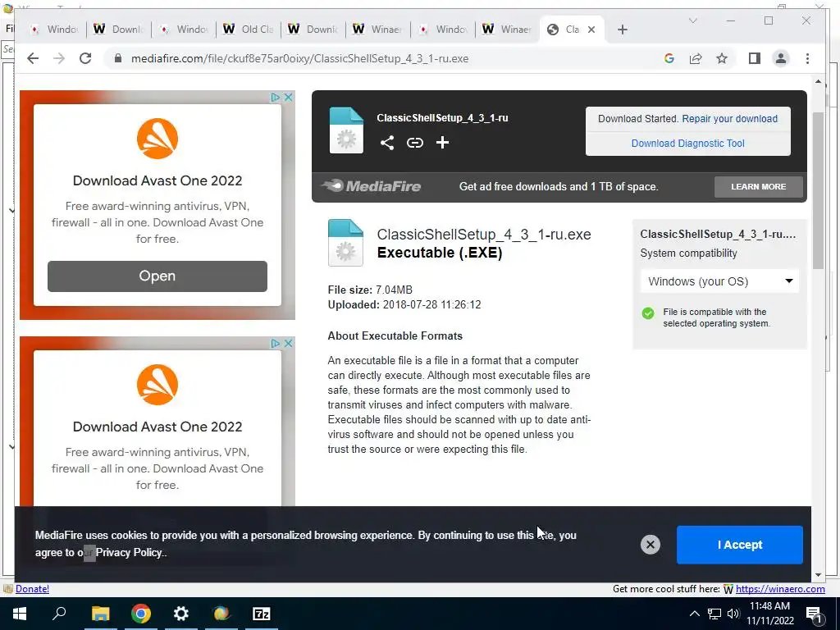Click the page vertical scrollbar thumb
The width and height of the screenshot is (840, 630).
click(x=818, y=190)
